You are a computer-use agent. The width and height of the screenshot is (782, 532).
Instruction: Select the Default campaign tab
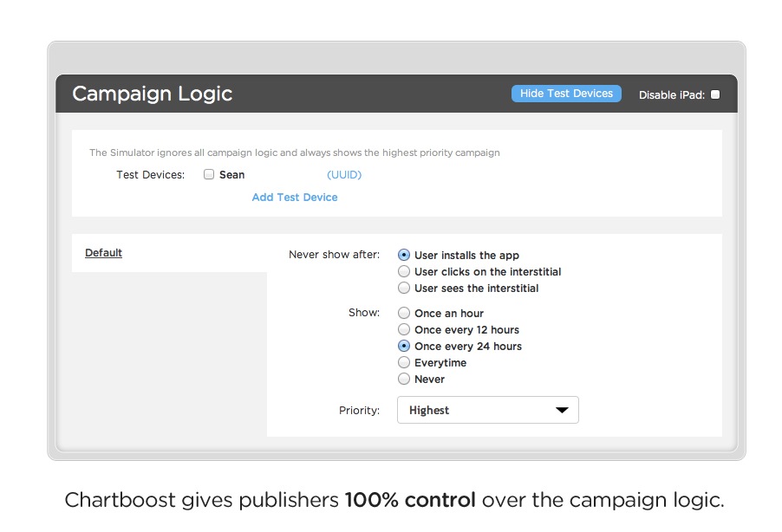(103, 253)
